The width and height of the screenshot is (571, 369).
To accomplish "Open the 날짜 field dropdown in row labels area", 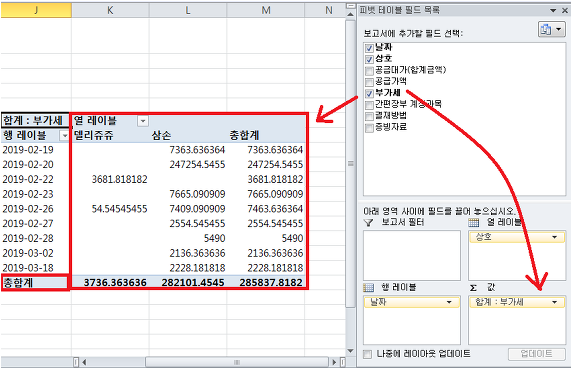I will 449,302.
